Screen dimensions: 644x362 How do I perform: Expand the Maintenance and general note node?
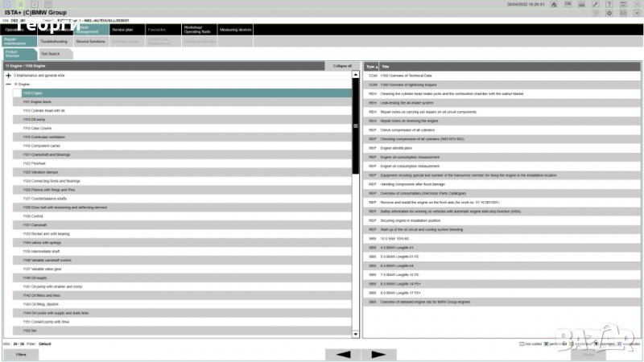tap(8, 76)
